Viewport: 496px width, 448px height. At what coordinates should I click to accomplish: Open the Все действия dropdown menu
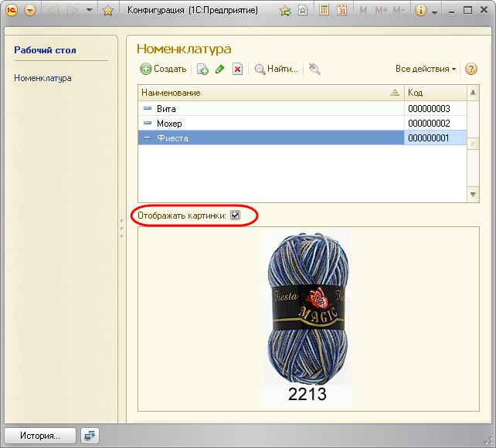(426, 69)
